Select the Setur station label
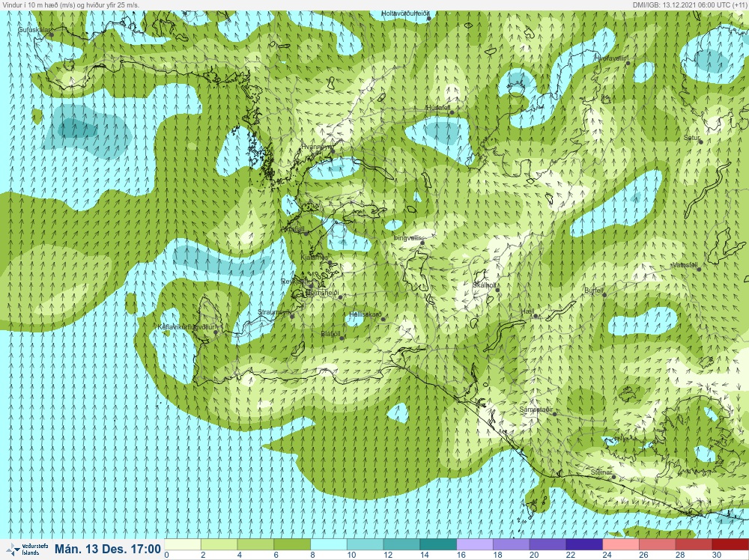Image resolution: width=749 pixels, height=560 pixels. click(x=691, y=138)
